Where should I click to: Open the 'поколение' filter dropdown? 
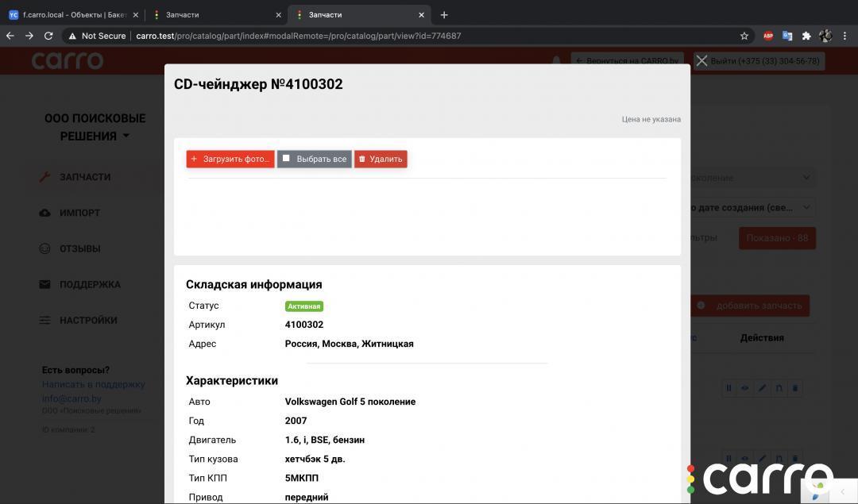[751, 178]
